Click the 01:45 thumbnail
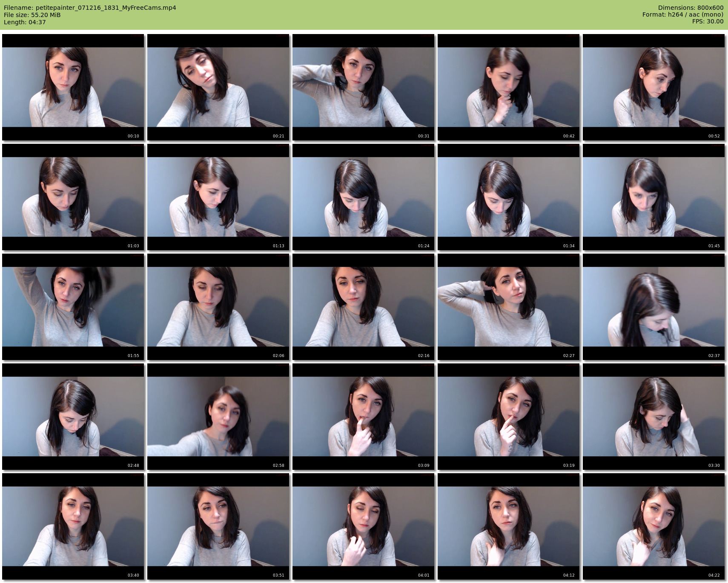Image resolution: width=728 pixels, height=583 pixels. coord(654,197)
